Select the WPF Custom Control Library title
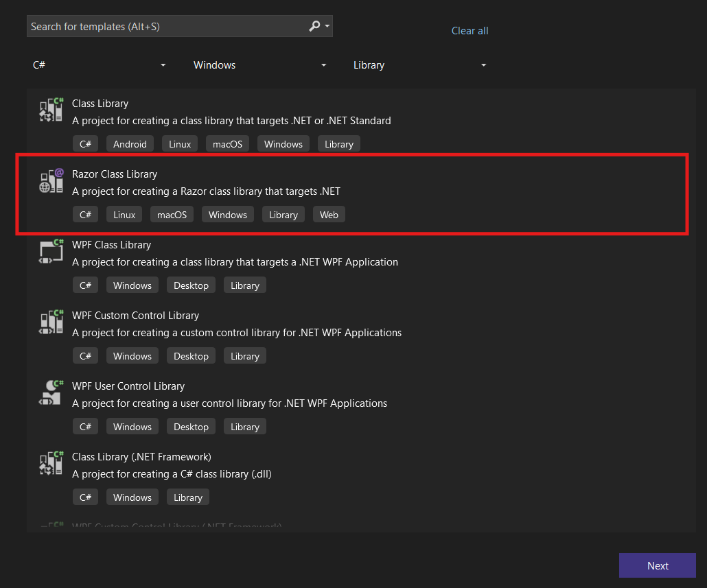 135,316
